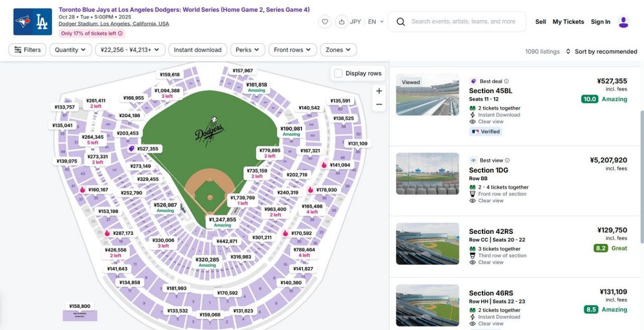Select the ¥133,757 map price tag
644x330 pixels.
[x=64, y=107]
